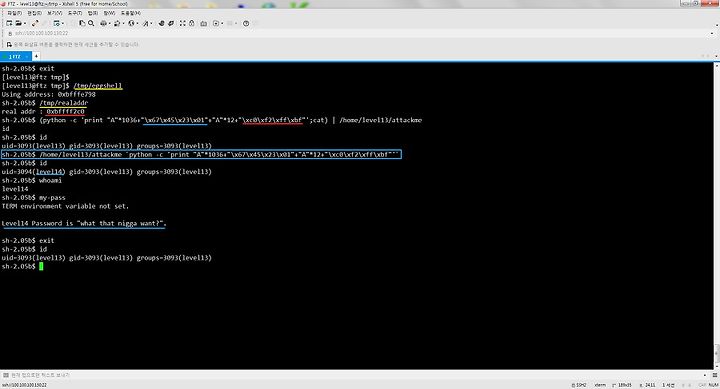720x389 pixels.
Task: Expand the dropdown arrow next to the Properties icon
Action: point(63,23)
